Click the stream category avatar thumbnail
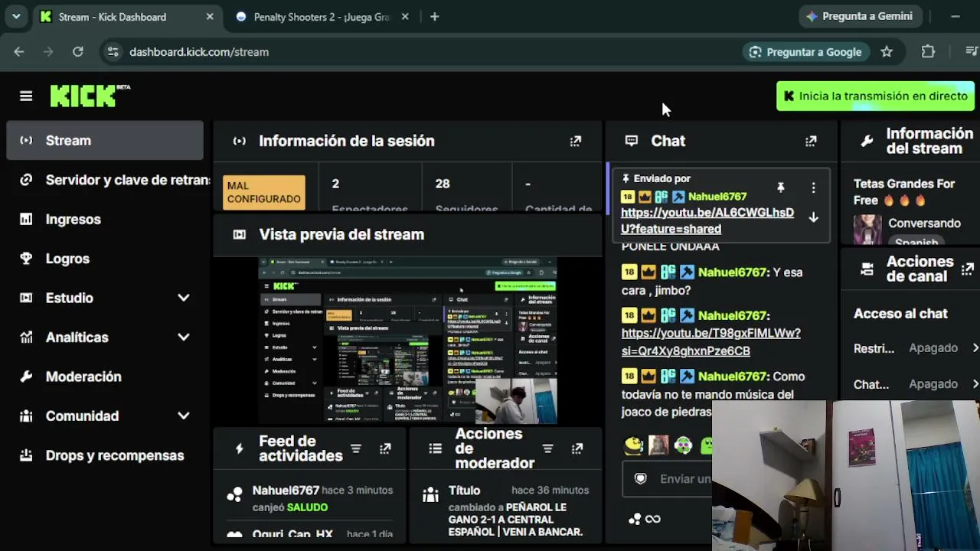Image resolution: width=980 pixels, height=551 pixels. [867, 229]
